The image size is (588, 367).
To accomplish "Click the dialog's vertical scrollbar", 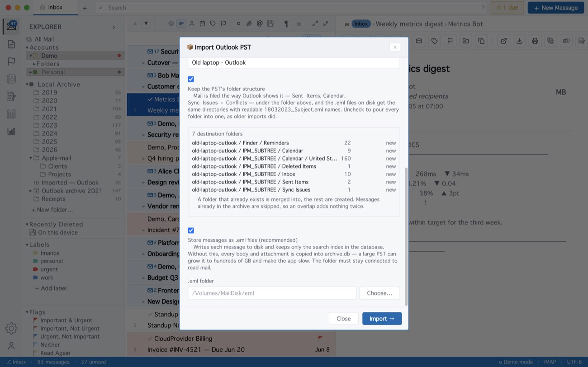I will pos(406,236).
